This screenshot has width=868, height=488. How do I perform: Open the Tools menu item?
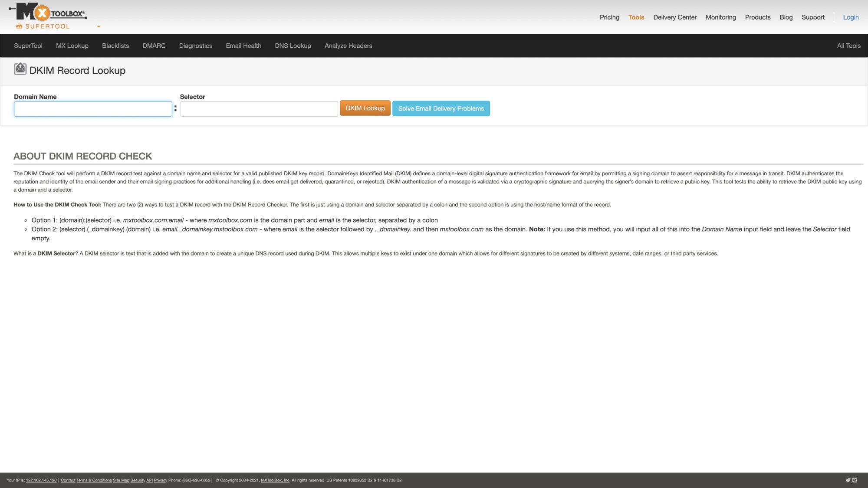[636, 17]
